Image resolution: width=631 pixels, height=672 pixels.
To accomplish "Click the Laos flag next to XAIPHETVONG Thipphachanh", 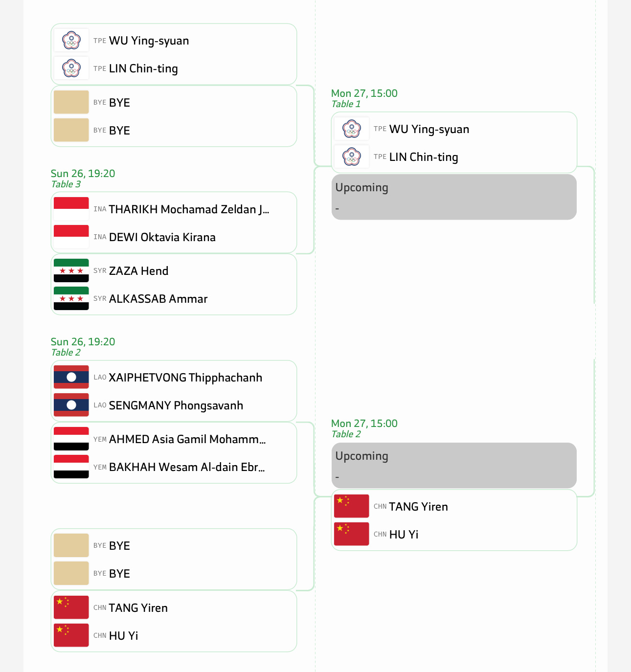I will 71,378.
